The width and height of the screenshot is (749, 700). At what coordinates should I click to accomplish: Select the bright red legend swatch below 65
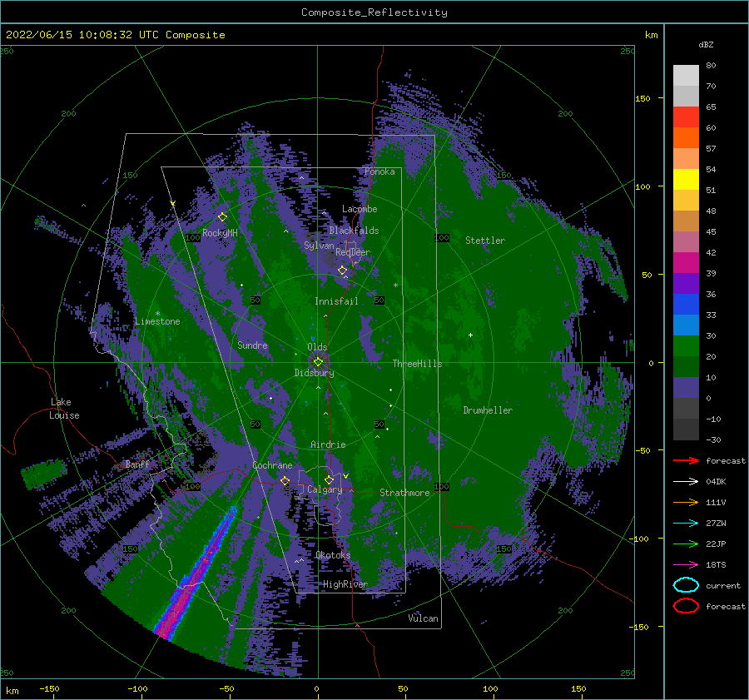[x=686, y=117]
